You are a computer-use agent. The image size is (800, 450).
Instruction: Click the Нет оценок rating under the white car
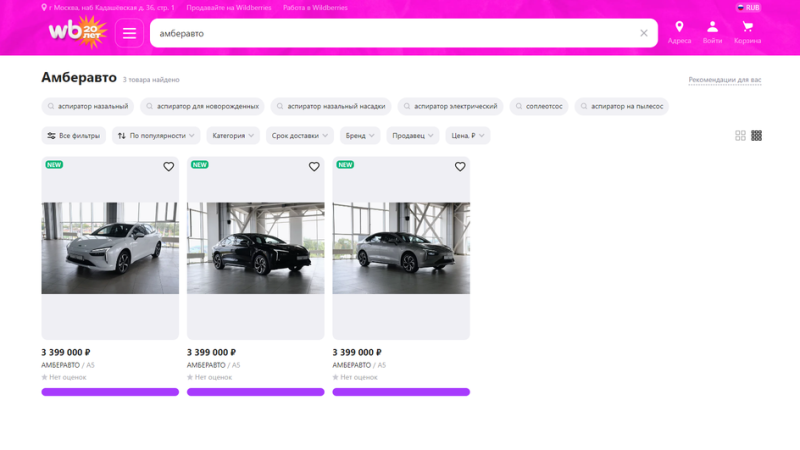[x=64, y=378]
